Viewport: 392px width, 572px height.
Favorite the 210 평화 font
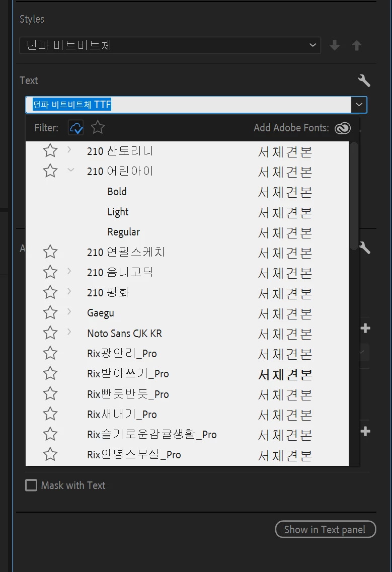pos(50,292)
